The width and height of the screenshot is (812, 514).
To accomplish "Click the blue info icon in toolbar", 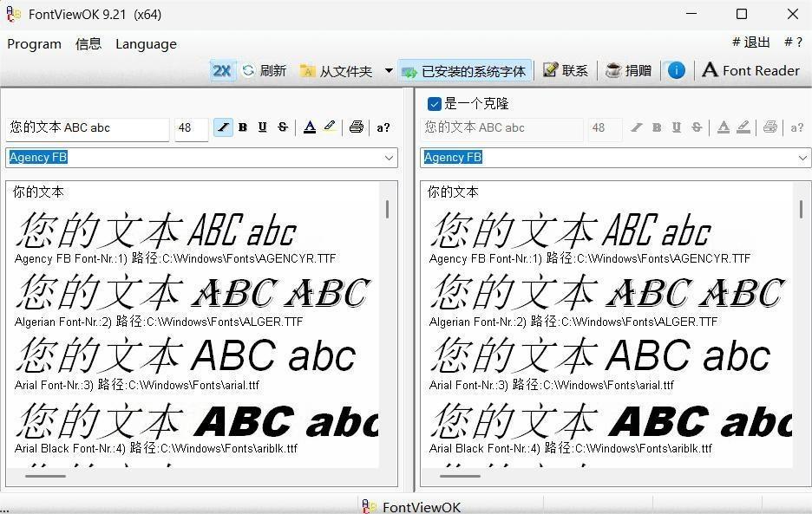I will pos(676,70).
